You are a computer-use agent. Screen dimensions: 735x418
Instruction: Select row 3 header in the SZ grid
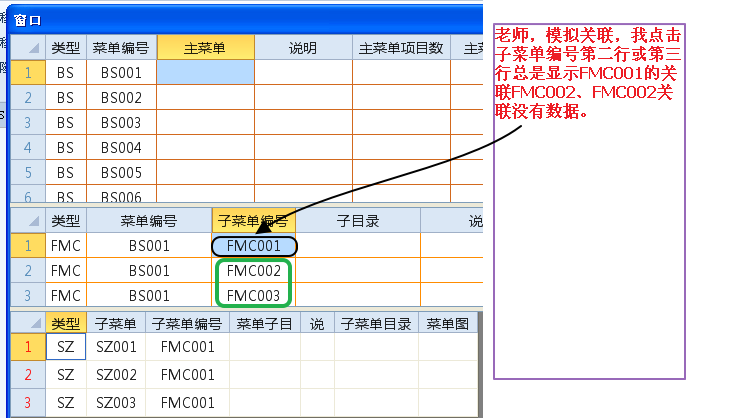28,403
